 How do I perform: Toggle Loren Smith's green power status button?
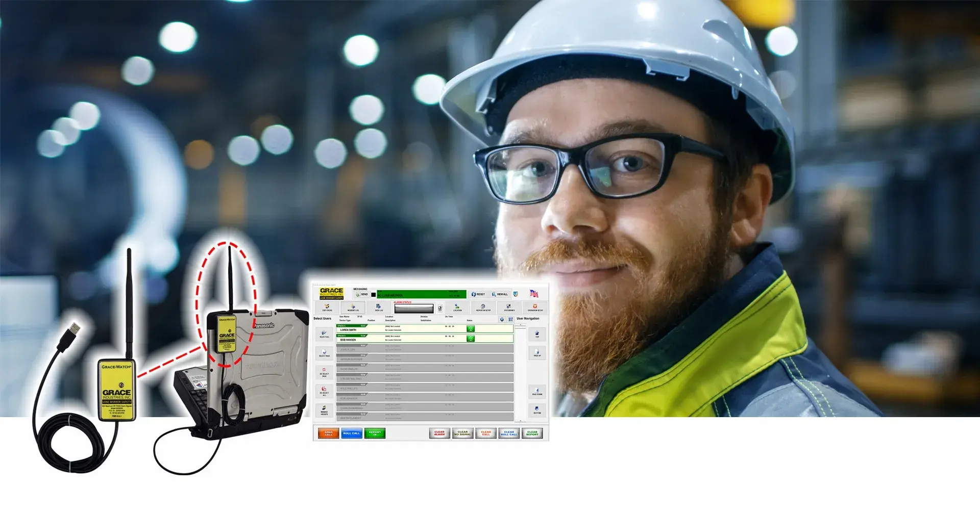[471, 329]
